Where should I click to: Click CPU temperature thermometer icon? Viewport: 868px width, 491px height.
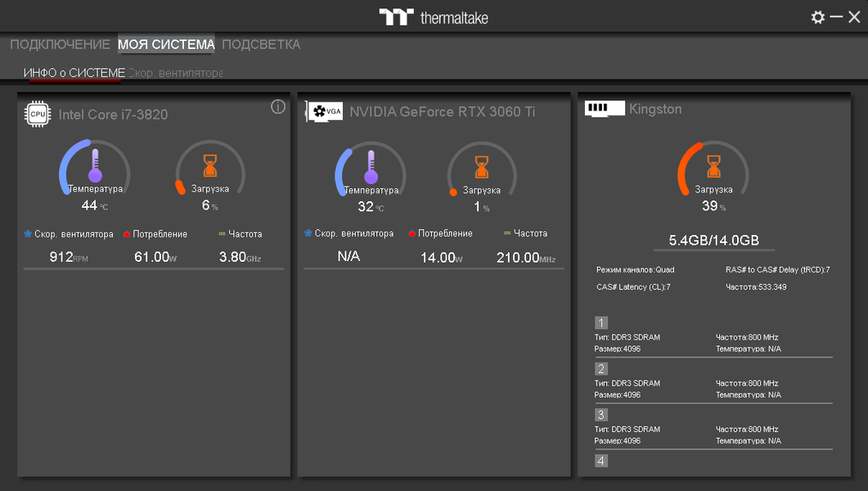(95, 165)
